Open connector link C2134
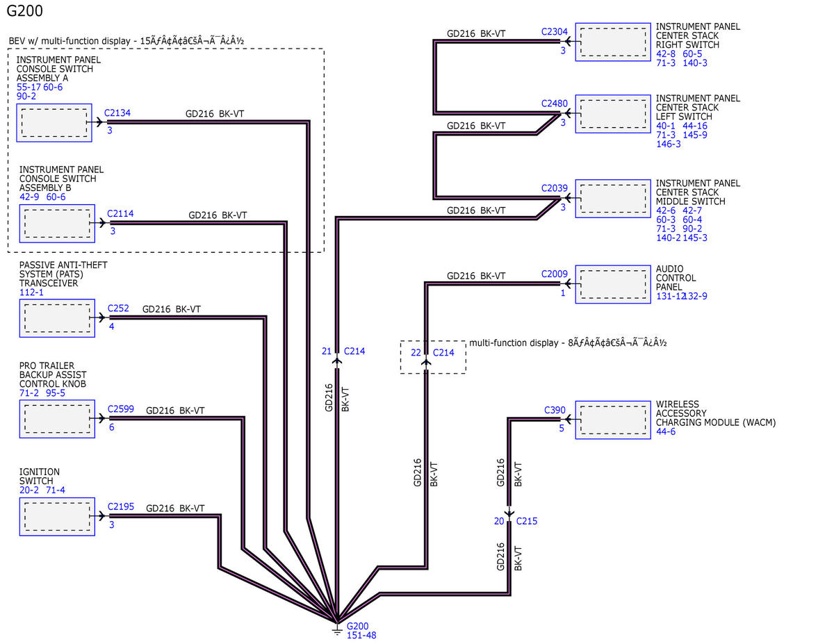 (x=117, y=113)
